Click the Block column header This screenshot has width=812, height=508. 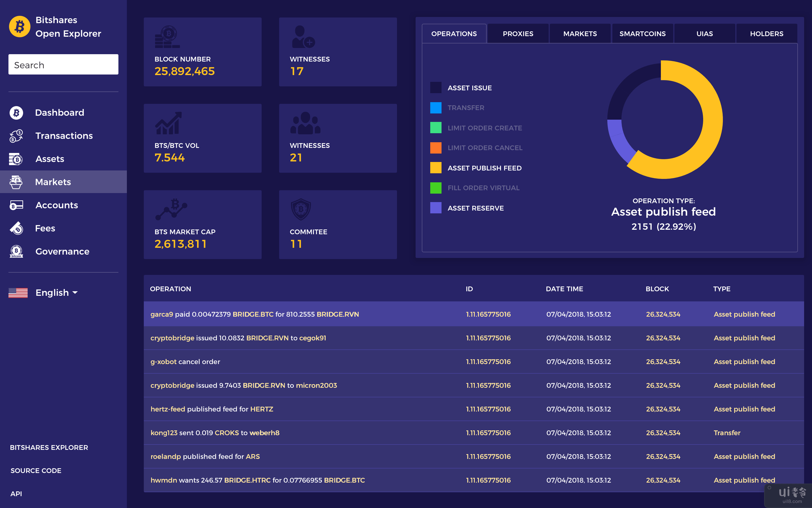657,289
